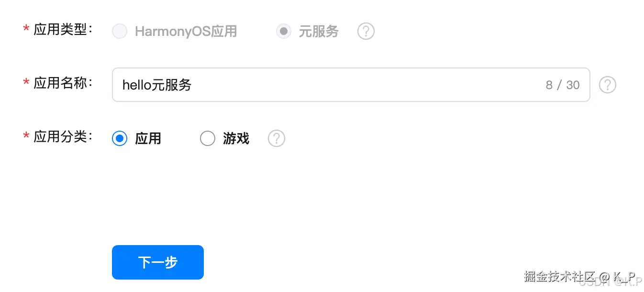
Task: Select the 应用 category radio button
Action: (x=119, y=138)
